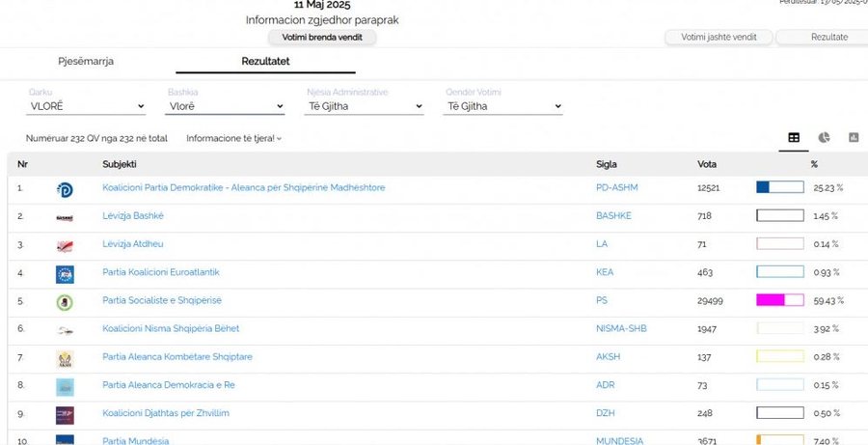Click the Vota column header
This screenshot has height=445, width=868.
click(706, 165)
